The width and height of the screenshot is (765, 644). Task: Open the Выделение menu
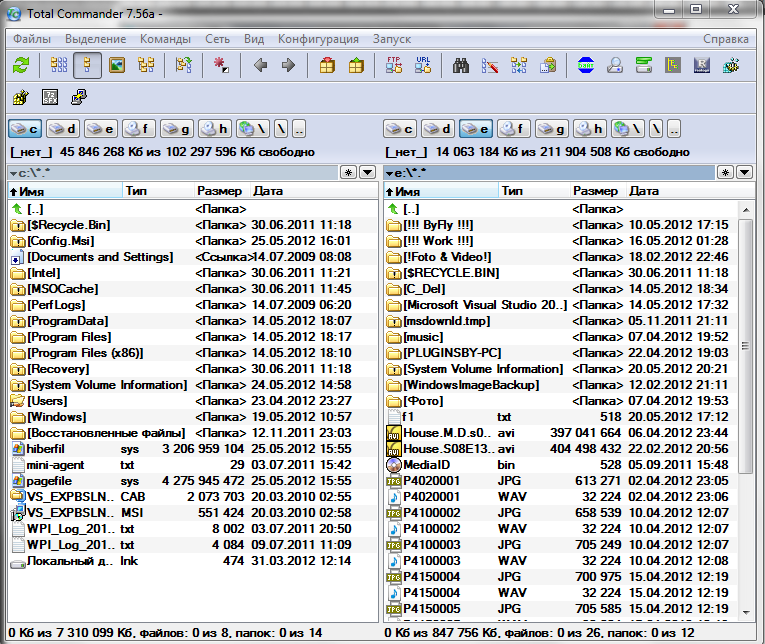point(96,39)
